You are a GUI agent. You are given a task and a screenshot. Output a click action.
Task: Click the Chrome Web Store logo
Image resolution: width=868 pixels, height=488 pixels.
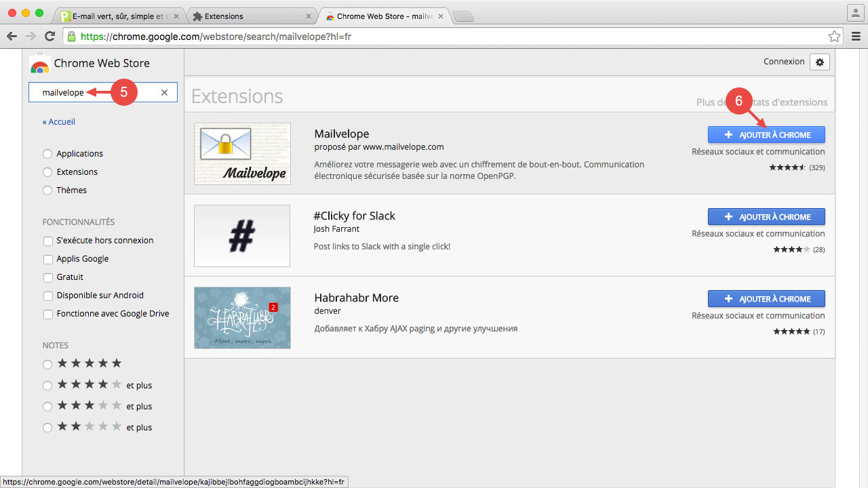[x=40, y=64]
